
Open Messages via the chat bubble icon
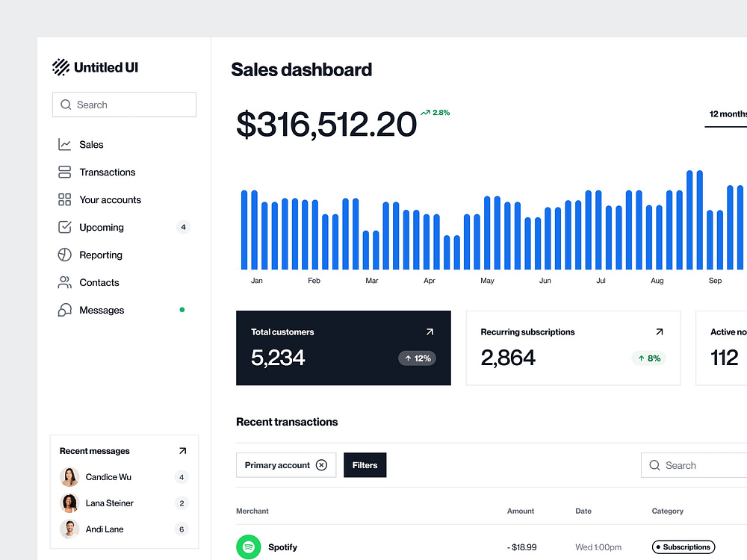pyautogui.click(x=63, y=310)
